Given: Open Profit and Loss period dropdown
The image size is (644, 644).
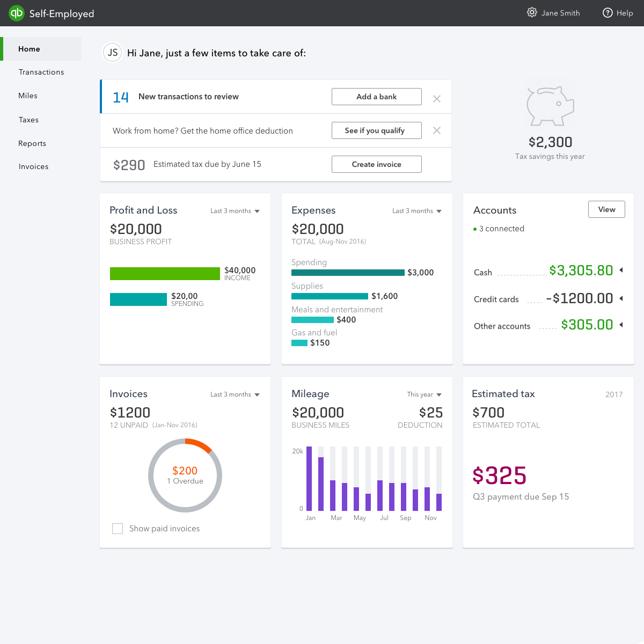Looking at the screenshot, I should click(235, 211).
